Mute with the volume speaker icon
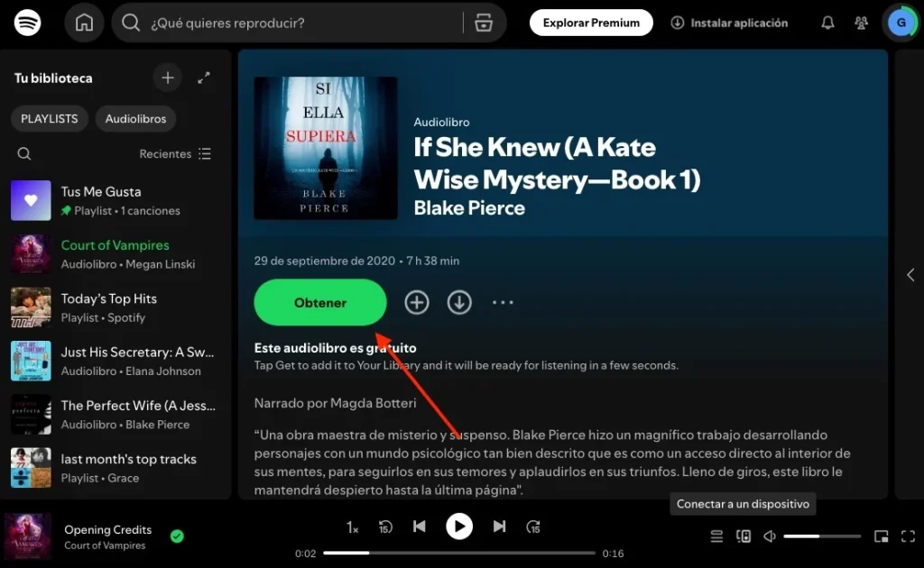This screenshot has height=568, width=924. (770, 536)
